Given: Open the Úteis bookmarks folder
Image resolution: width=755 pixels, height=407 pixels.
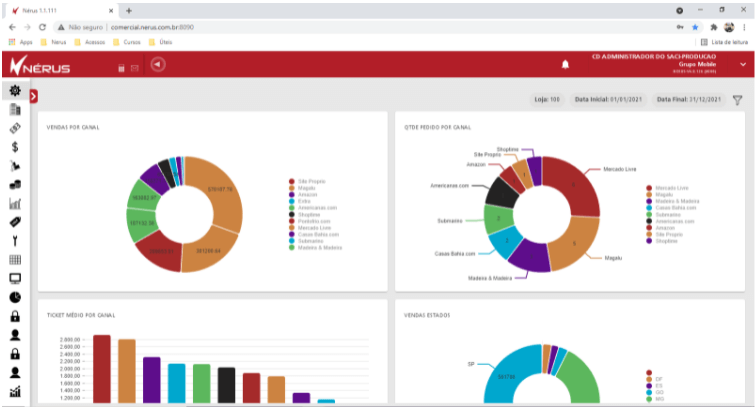Looking at the screenshot, I should (160, 42).
